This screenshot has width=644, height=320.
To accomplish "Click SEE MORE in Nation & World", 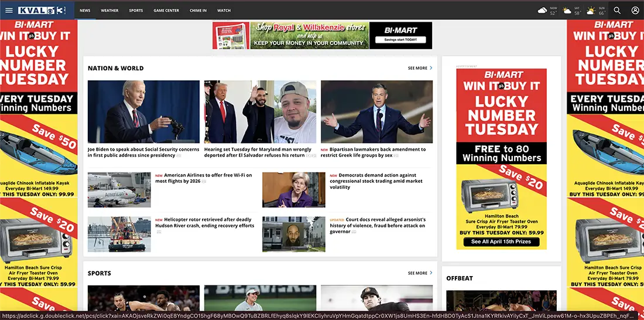I will 417,68.
